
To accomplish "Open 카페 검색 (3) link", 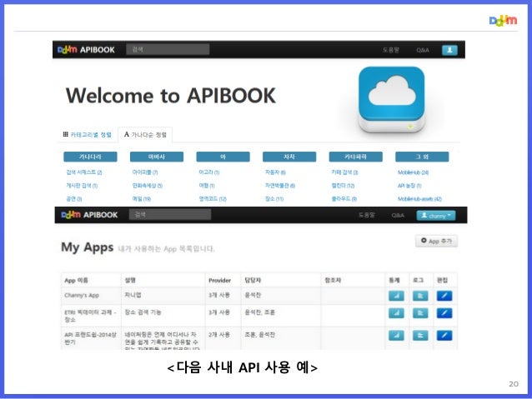I will point(344,172).
